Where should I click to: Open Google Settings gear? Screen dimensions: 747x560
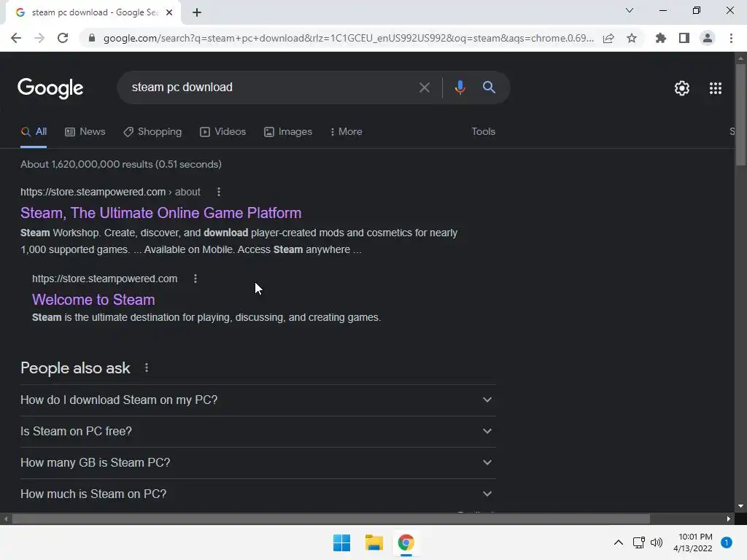point(682,88)
